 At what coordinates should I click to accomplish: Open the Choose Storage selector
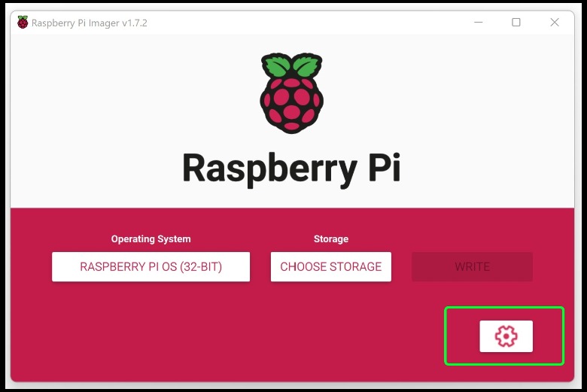pyautogui.click(x=331, y=266)
